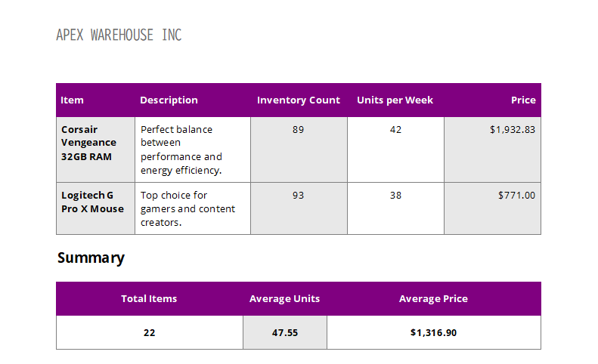
Task: Click the Corsair Vengeance 32GB RAM cell
Action: [89, 143]
